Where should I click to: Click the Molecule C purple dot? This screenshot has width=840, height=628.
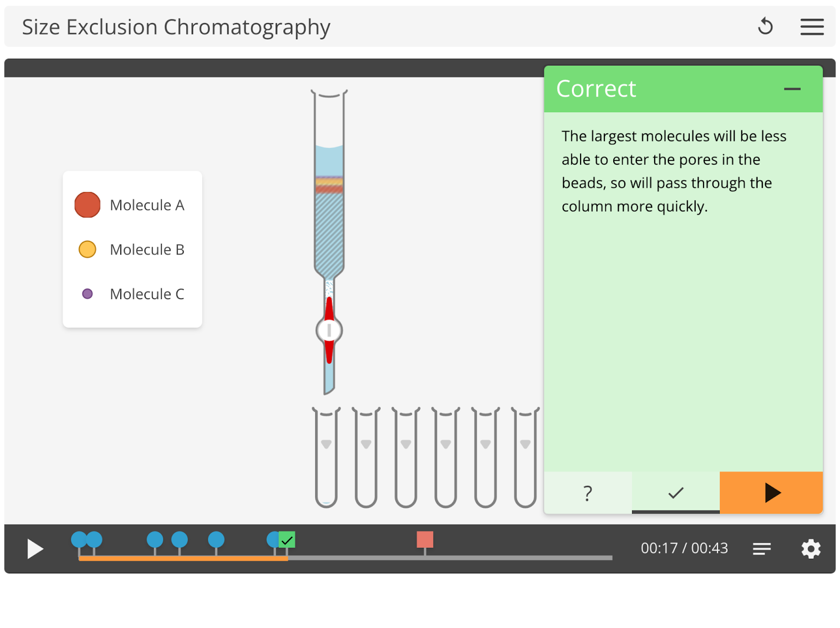88,294
